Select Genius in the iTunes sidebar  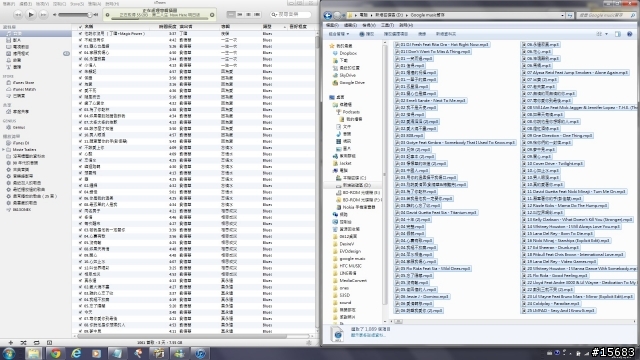[x=19, y=128]
